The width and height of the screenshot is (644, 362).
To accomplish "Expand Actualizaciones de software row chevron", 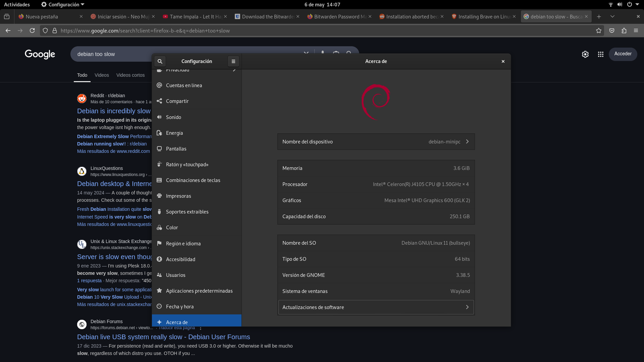I will click(467, 307).
